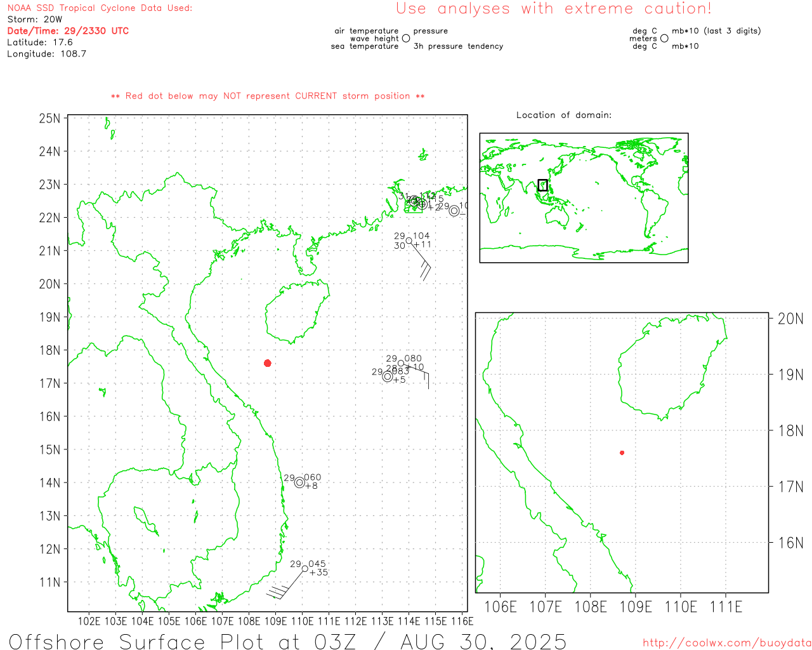Click the 18N label on main map axis
812x650 pixels.
[x=50, y=350]
